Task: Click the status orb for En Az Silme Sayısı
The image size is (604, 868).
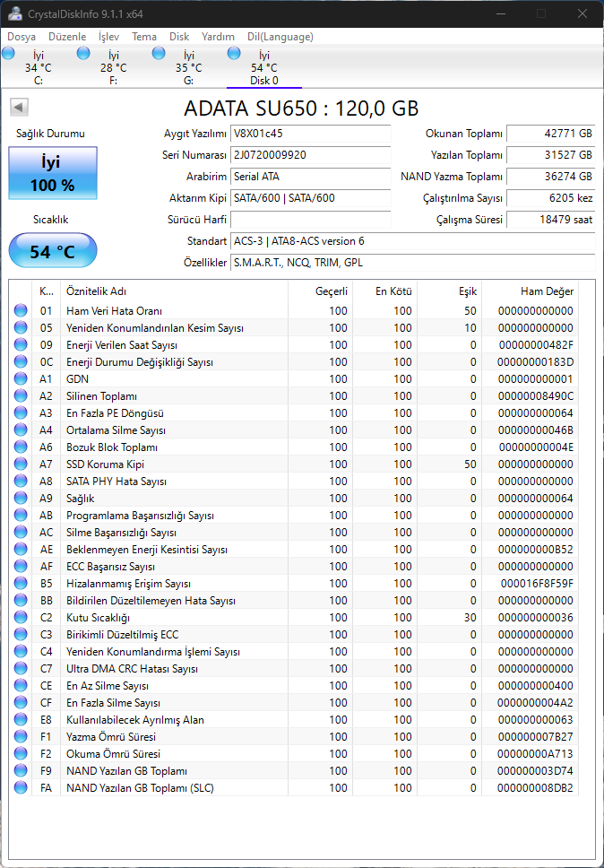Action: tap(21, 685)
